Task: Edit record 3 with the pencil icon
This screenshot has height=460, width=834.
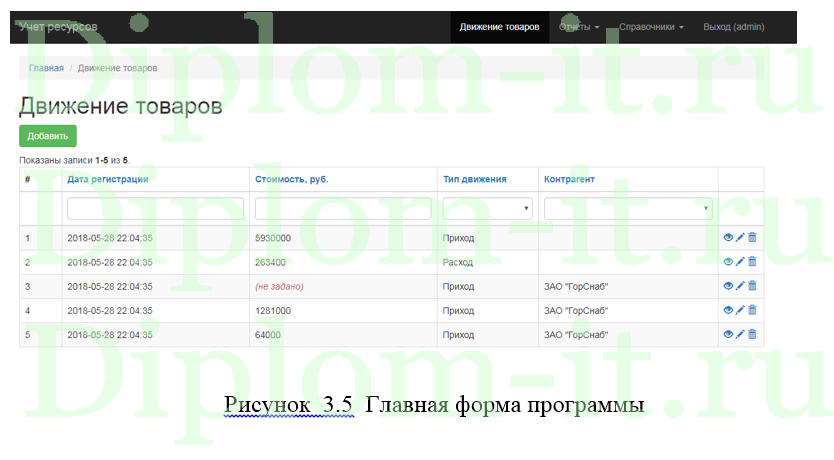Action: pos(740,286)
